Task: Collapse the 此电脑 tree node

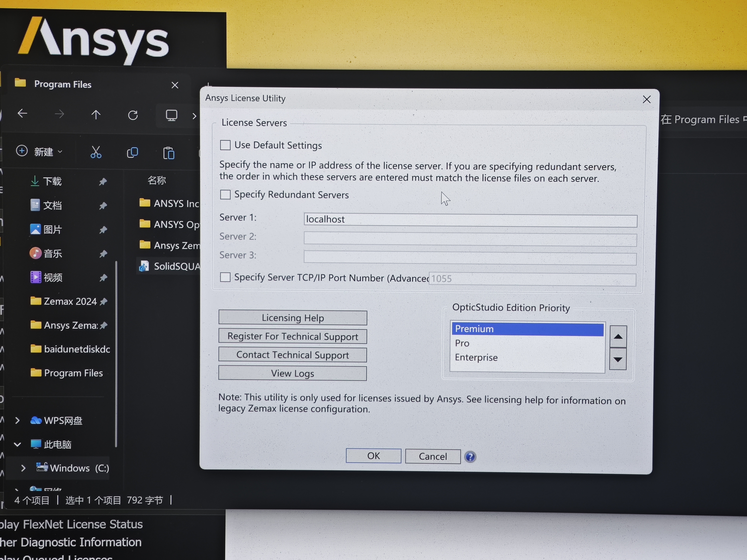Action: coord(18,444)
